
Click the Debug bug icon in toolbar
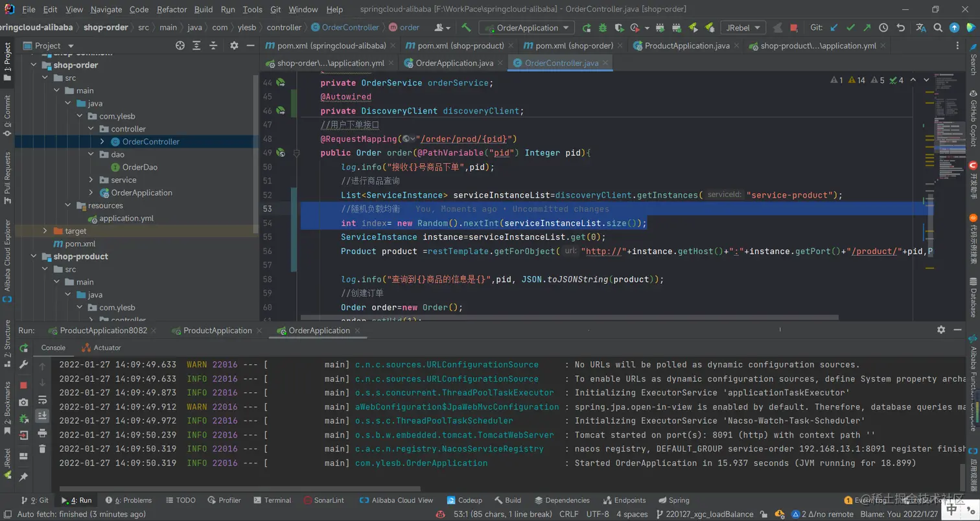click(603, 28)
